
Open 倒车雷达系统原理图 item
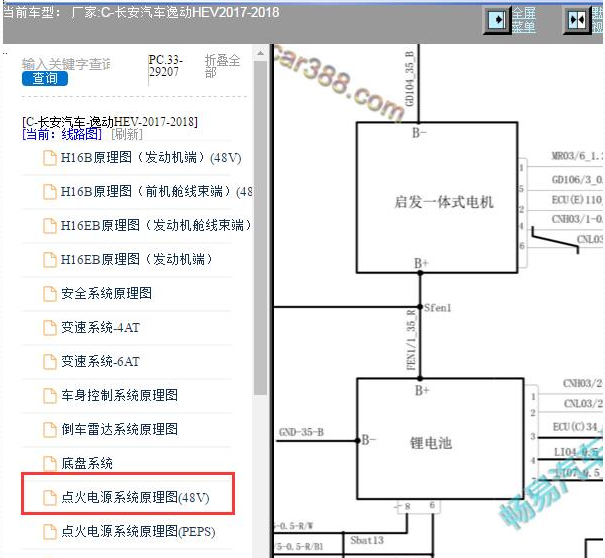[x=119, y=429]
